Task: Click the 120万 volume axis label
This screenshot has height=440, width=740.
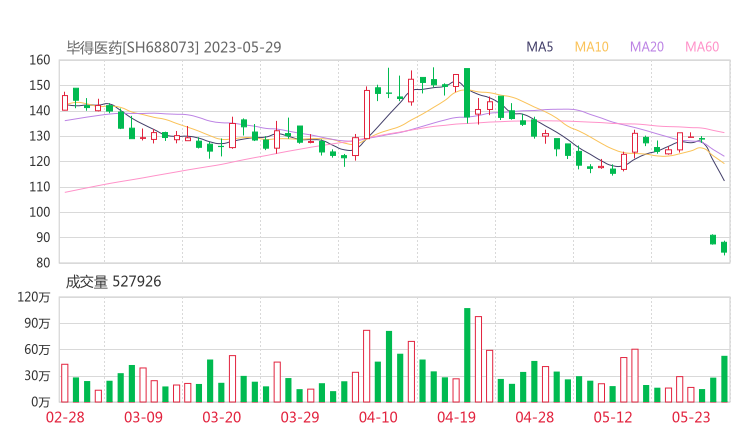Action: click(34, 297)
